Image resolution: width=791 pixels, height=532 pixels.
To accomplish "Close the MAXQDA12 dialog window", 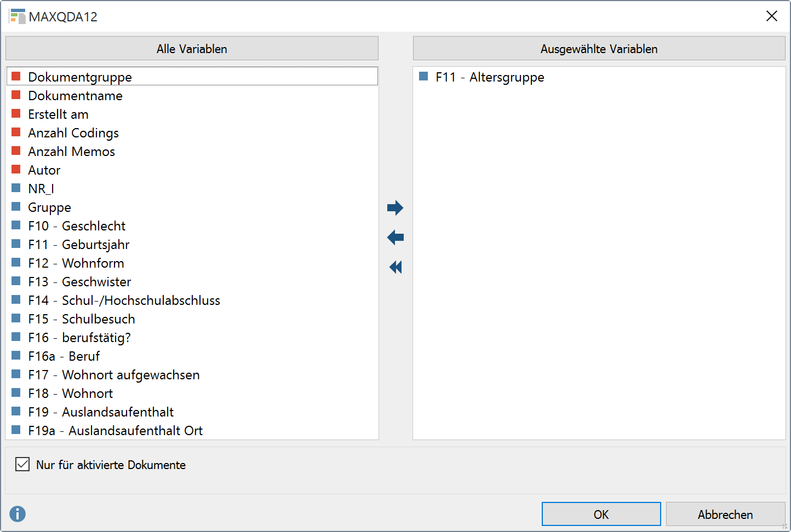I will point(771,16).
